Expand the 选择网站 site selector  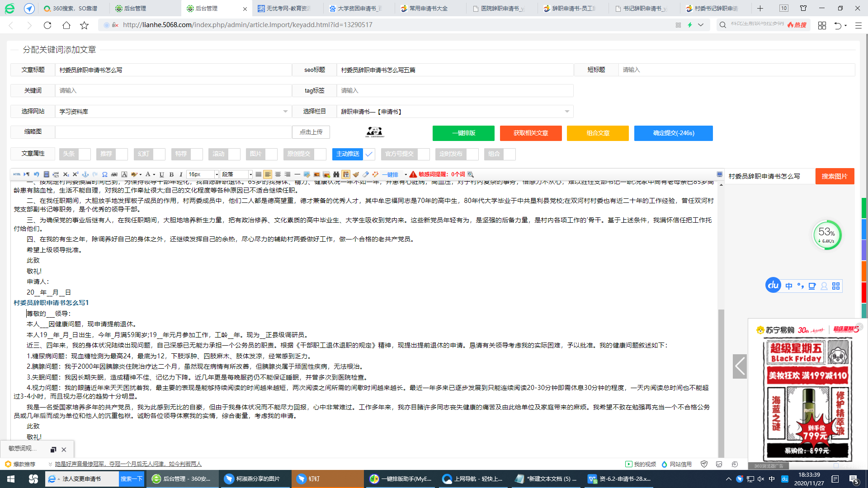[x=285, y=111]
